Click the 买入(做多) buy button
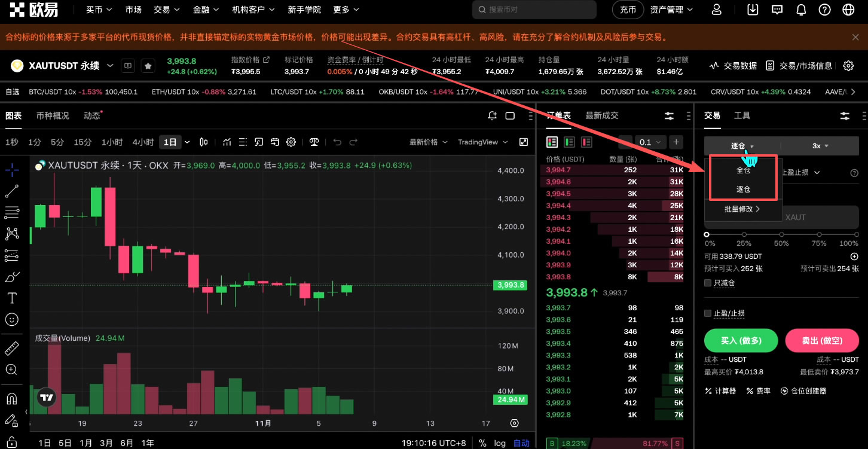Image resolution: width=868 pixels, height=449 pixels. (741, 340)
